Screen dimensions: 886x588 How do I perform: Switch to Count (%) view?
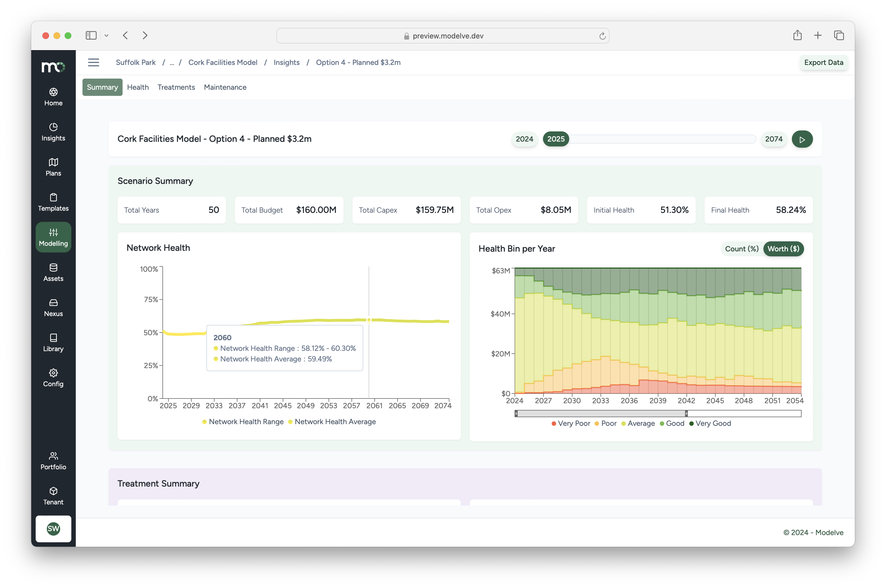pyautogui.click(x=741, y=249)
